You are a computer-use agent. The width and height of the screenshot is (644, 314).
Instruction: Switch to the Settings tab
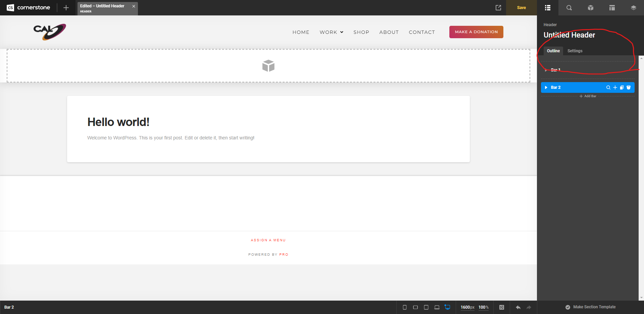575,51
